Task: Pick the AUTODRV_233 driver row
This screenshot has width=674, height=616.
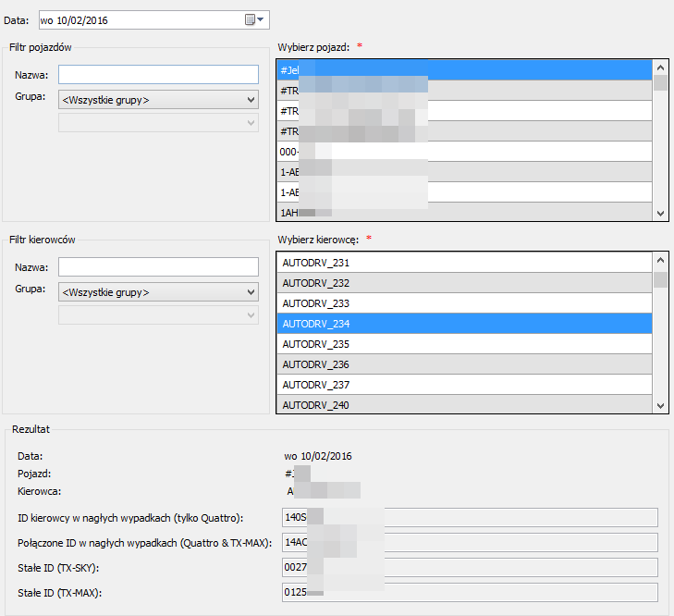Action: pos(462,303)
